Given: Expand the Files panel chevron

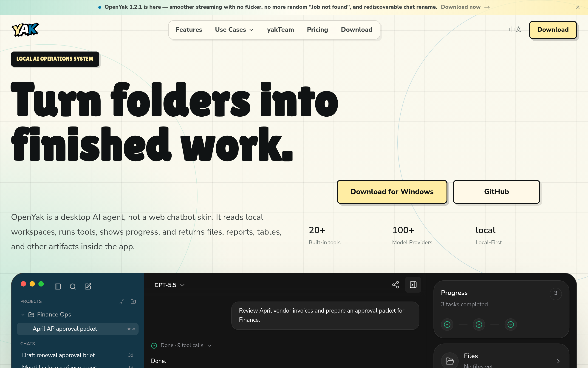Looking at the screenshot, I should (x=558, y=361).
